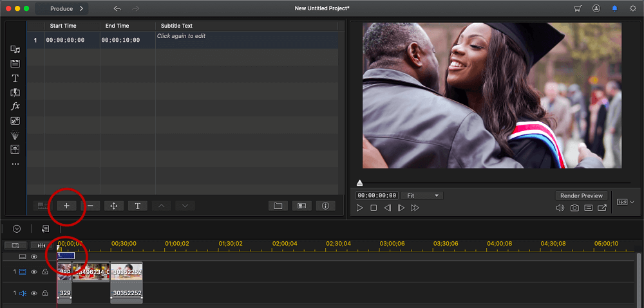This screenshot has height=308, width=644.
Task: Add a new subtitle marker with plus
Action: (x=66, y=206)
